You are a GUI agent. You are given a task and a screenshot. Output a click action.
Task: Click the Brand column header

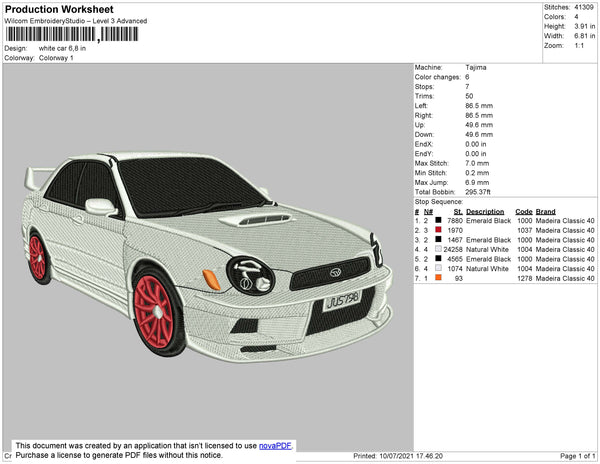click(x=545, y=212)
